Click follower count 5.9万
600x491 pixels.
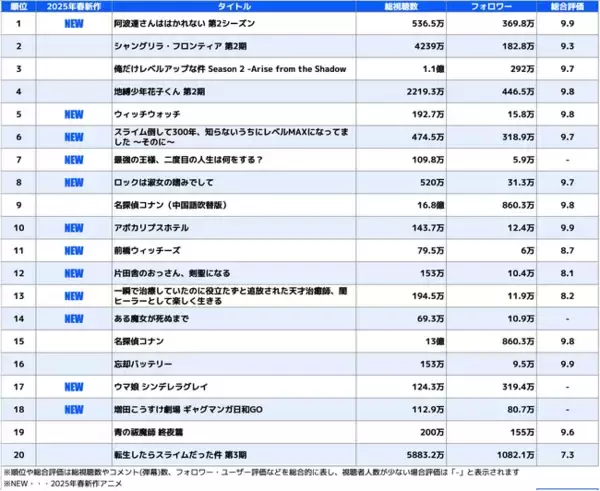point(523,160)
